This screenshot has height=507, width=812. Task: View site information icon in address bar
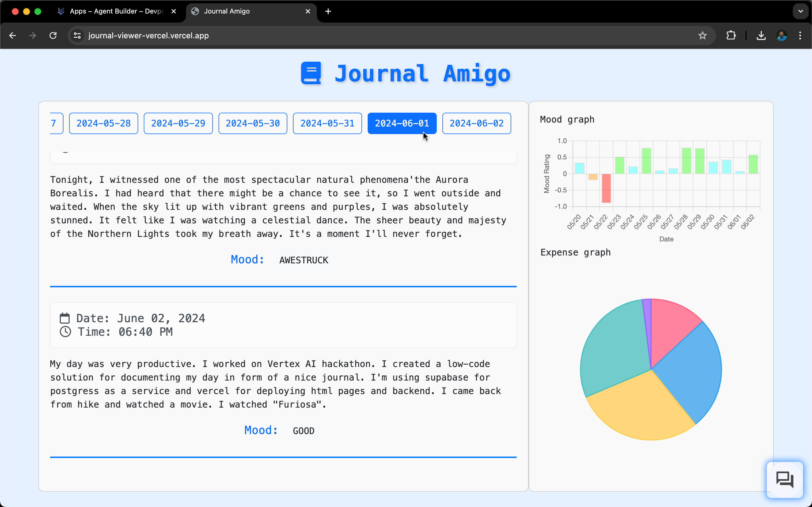(x=77, y=35)
